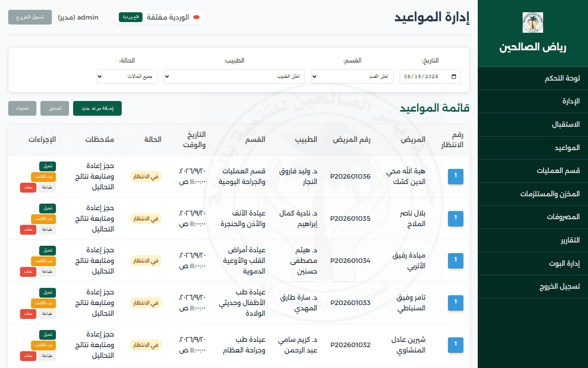The width and height of the screenshot is (588, 368).
Task: Click في الانتظار status badge for P202601033
Action: click(x=146, y=303)
